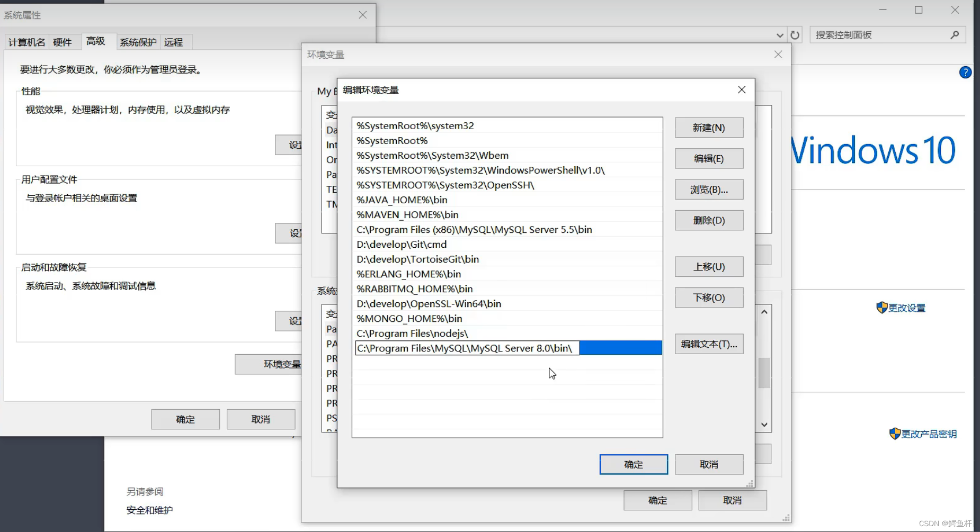The image size is (980, 532).
Task: Open the 安全和维护 link
Action: click(149, 510)
